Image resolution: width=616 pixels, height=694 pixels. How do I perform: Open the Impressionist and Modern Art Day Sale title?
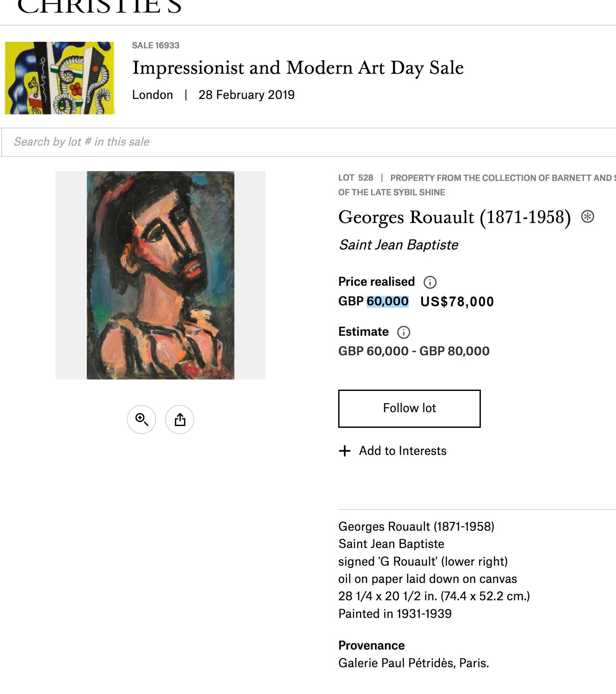pos(298,68)
